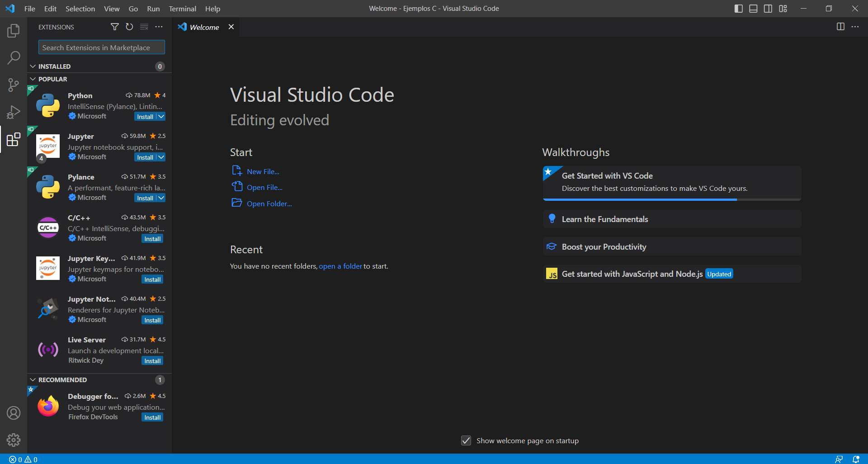Screen dimensions: 868x464
Task: Split the editor to the right
Action: coord(840,27)
